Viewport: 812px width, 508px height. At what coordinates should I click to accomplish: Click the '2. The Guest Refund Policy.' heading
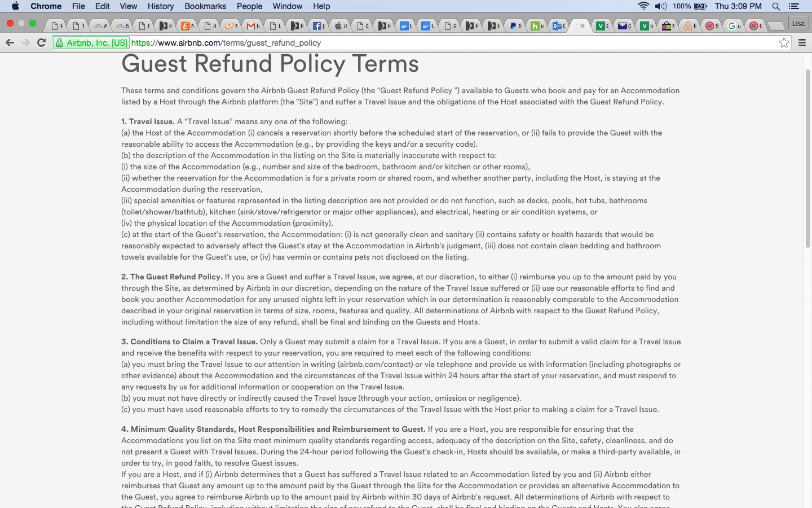pos(172,277)
